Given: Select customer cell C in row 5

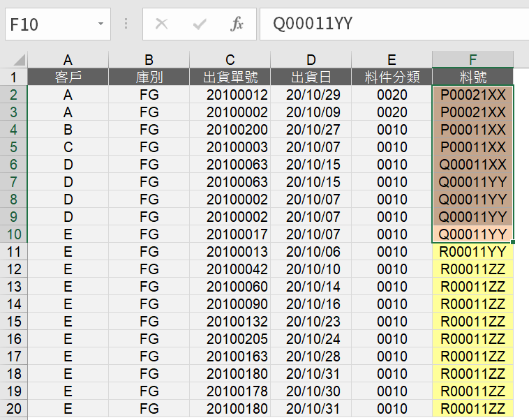Looking at the screenshot, I should pos(68,147).
